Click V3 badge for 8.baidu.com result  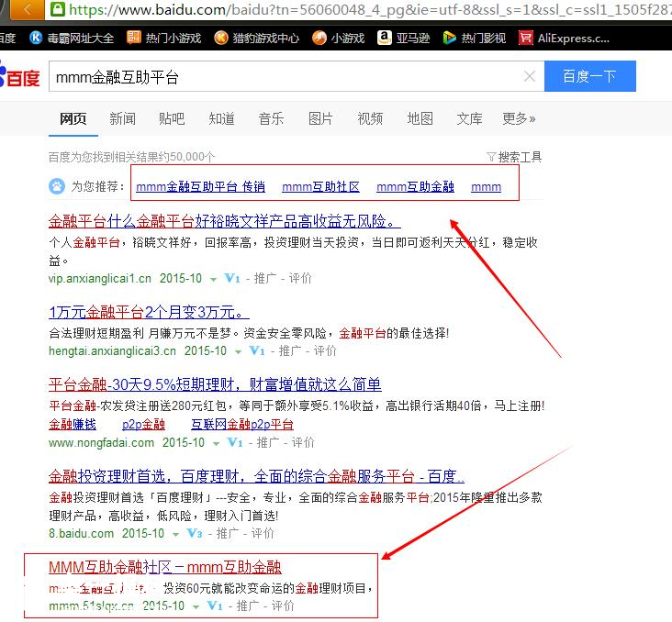click(x=194, y=533)
